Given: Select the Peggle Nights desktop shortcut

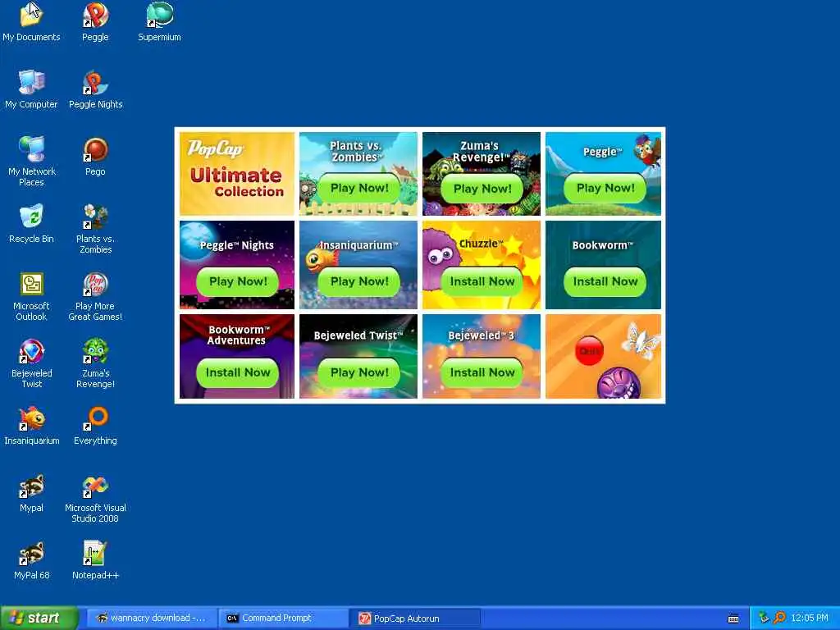Looking at the screenshot, I should [x=95, y=89].
